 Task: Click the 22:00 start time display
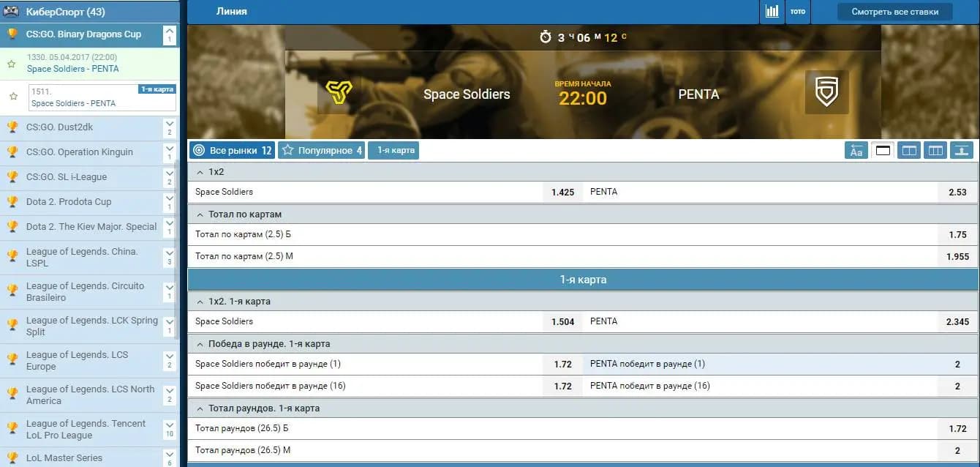tap(583, 98)
